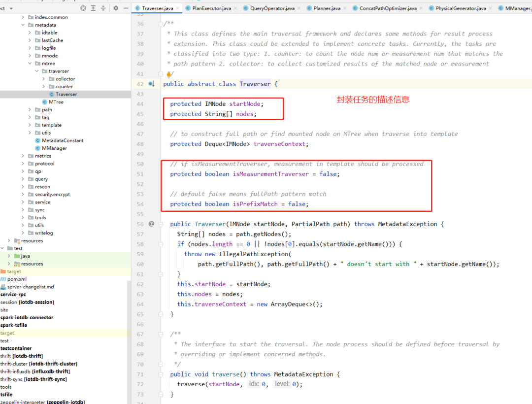Expand the idtable folder chevron
Screen dimensions: 532x404
[x=30, y=33]
